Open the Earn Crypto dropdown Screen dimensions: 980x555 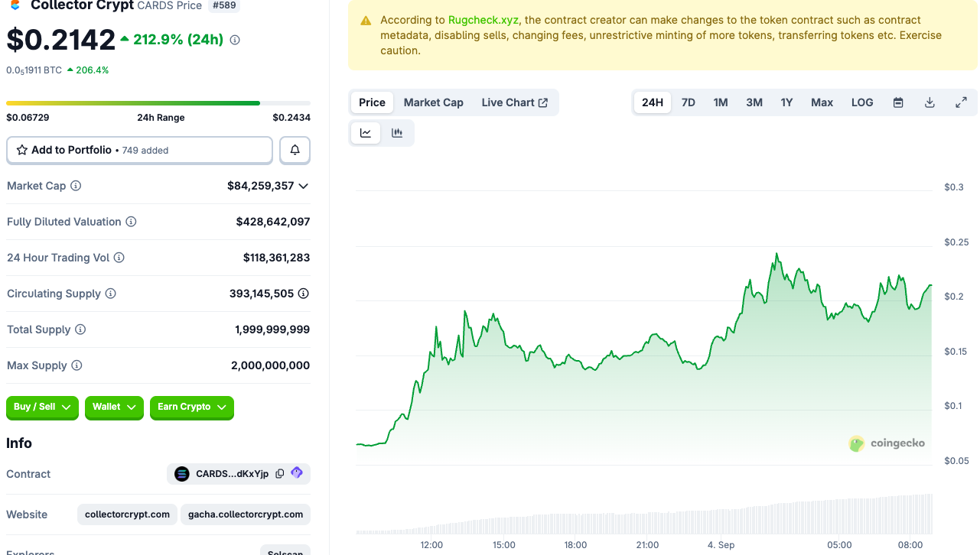tap(191, 407)
